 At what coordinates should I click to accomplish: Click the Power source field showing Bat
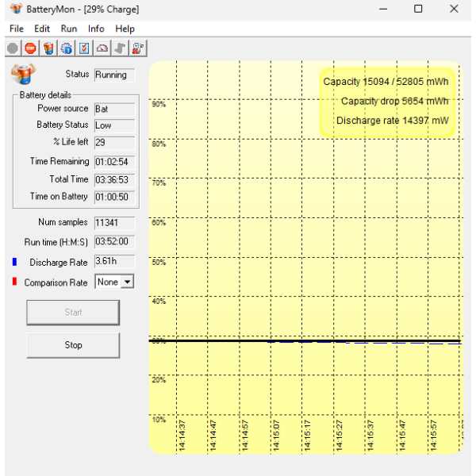pyautogui.click(x=114, y=109)
